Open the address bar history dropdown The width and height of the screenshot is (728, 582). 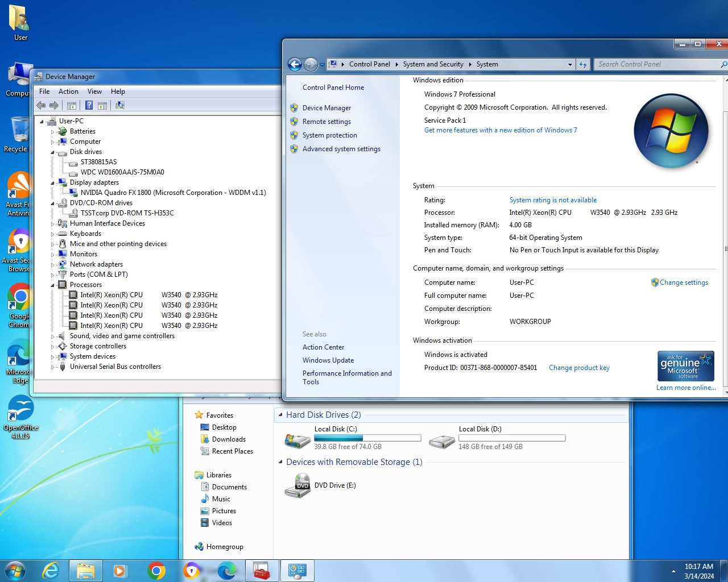pos(570,64)
